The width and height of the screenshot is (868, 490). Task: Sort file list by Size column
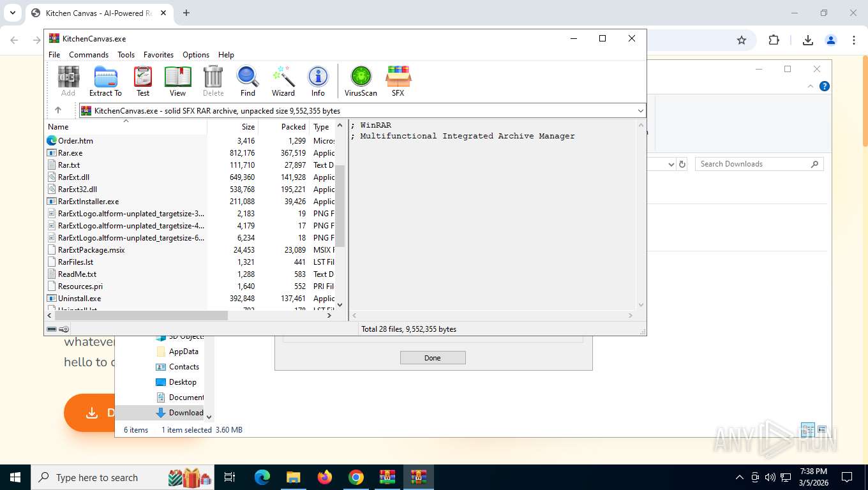coord(233,126)
